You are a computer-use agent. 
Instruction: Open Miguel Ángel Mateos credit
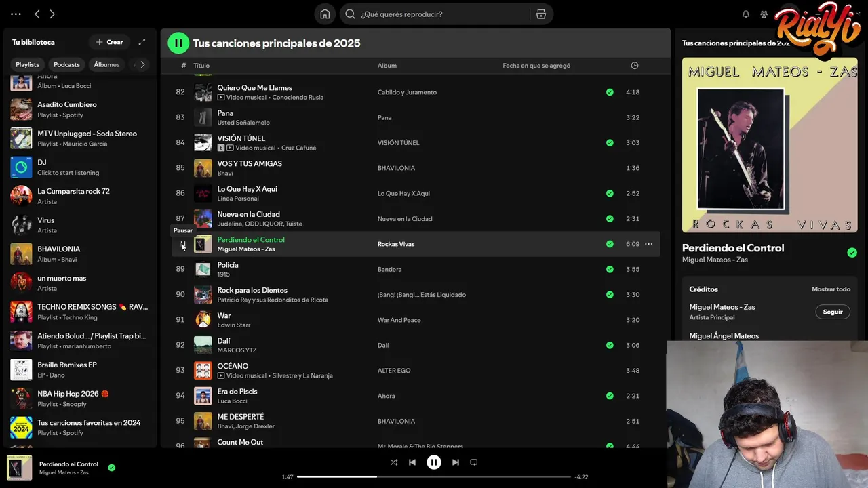pyautogui.click(x=724, y=336)
